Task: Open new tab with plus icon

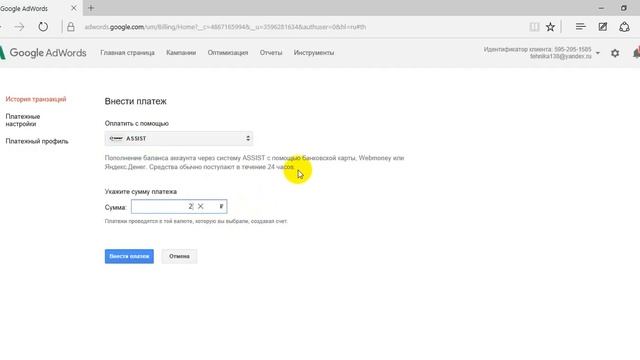Action: [x=91, y=8]
